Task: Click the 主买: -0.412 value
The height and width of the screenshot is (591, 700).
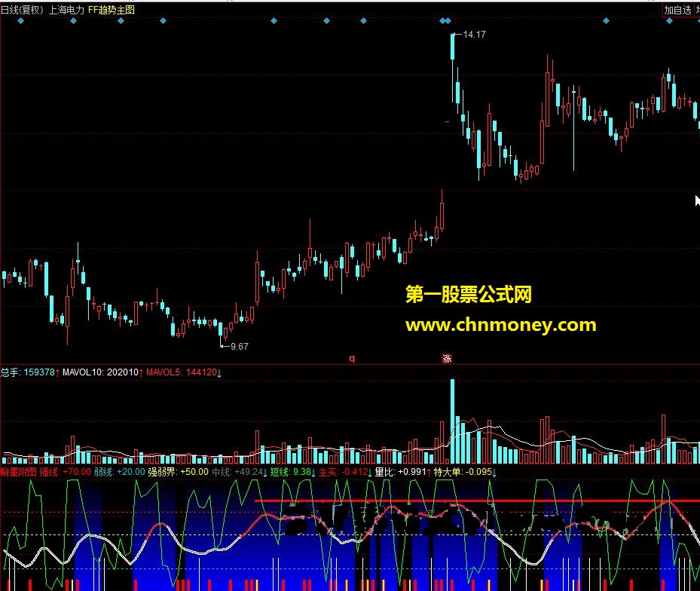Action: click(346, 472)
